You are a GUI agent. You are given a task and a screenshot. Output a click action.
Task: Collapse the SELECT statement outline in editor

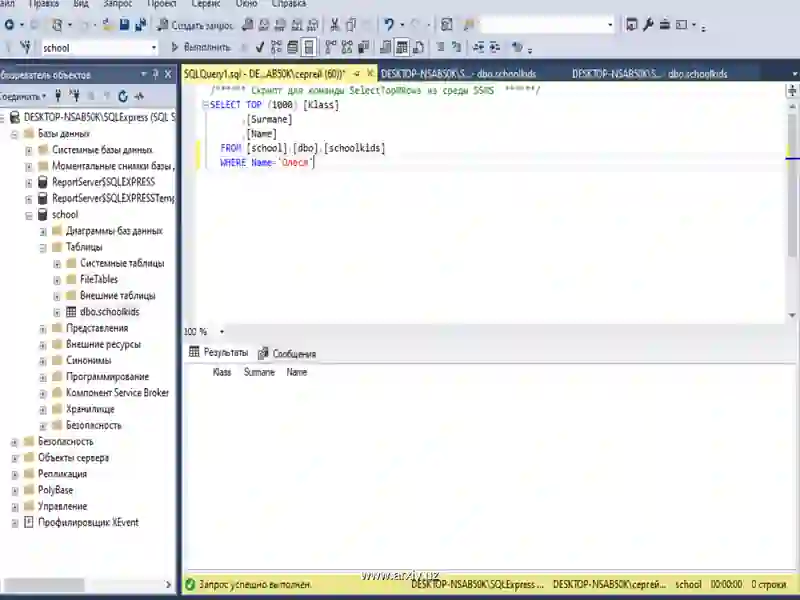[205, 105]
